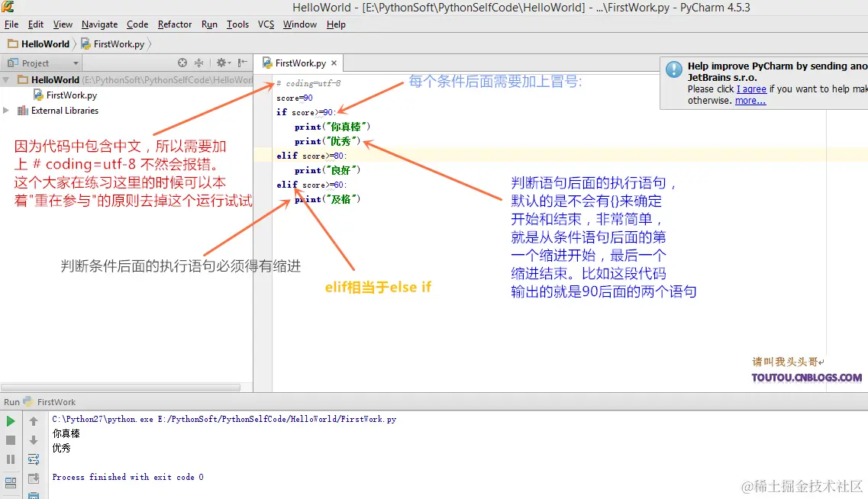The width and height of the screenshot is (868, 499).
Task: Expand the External Libraries node
Action: point(6,110)
